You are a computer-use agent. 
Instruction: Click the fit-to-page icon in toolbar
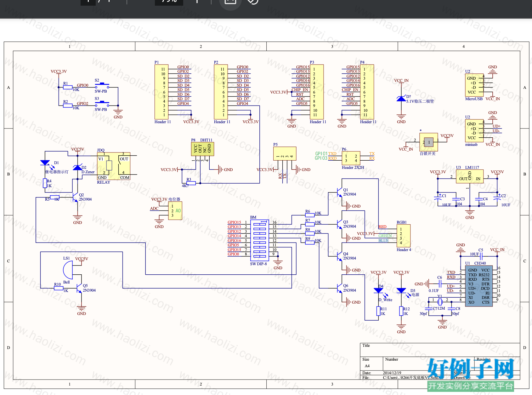(x=230, y=1)
